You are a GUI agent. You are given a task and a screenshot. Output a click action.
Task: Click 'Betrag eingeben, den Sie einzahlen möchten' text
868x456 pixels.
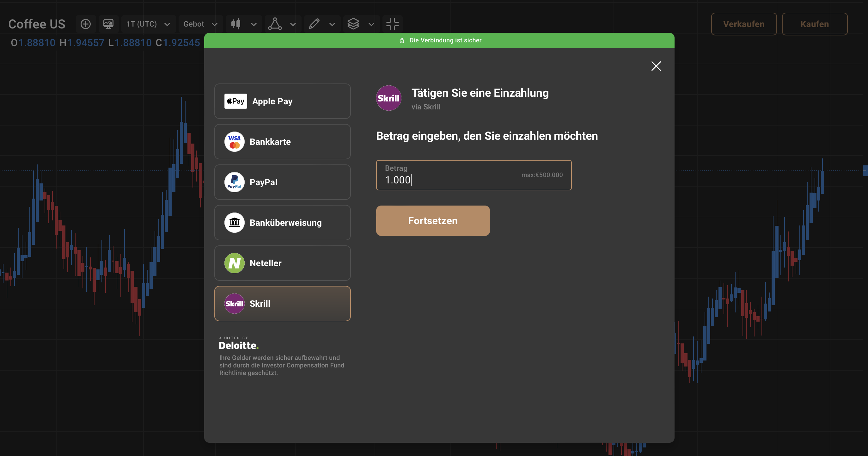(x=487, y=136)
